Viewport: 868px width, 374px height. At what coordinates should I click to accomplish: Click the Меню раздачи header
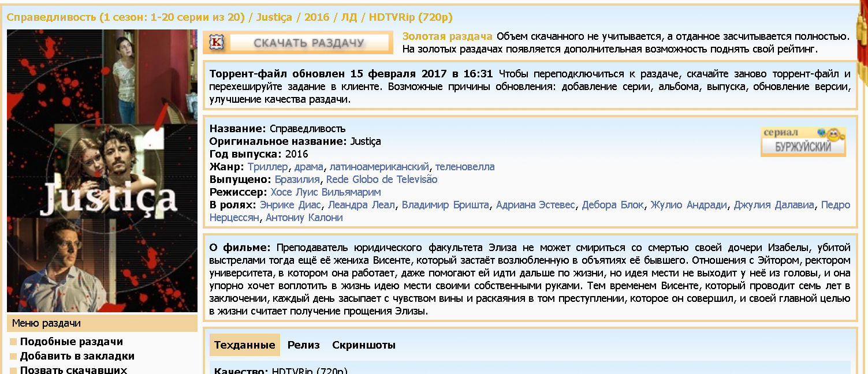[102, 323]
